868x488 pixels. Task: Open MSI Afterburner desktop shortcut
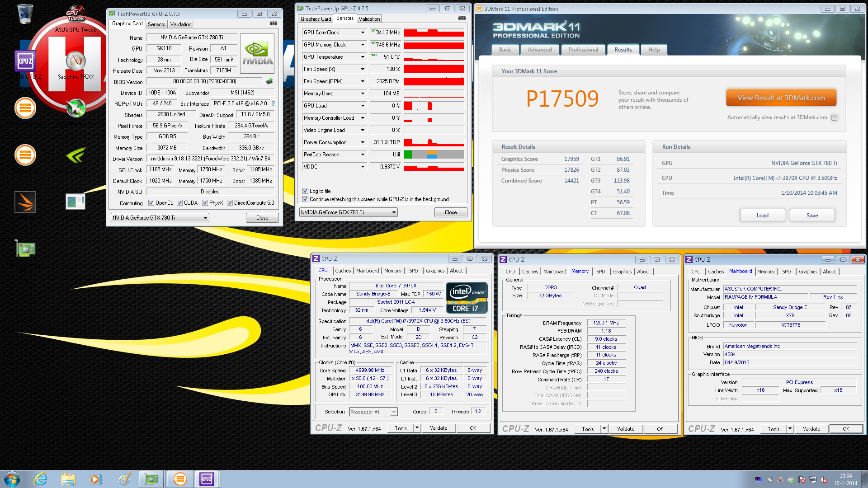click(75, 108)
